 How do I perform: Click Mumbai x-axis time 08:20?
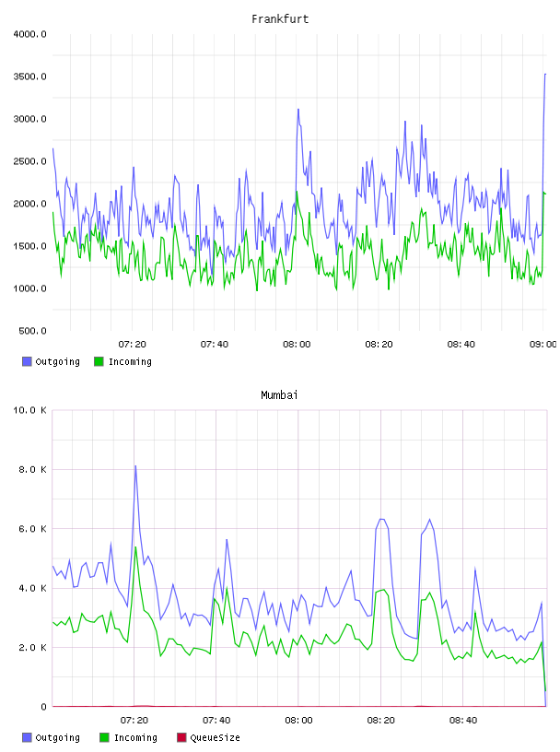tap(380, 721)
